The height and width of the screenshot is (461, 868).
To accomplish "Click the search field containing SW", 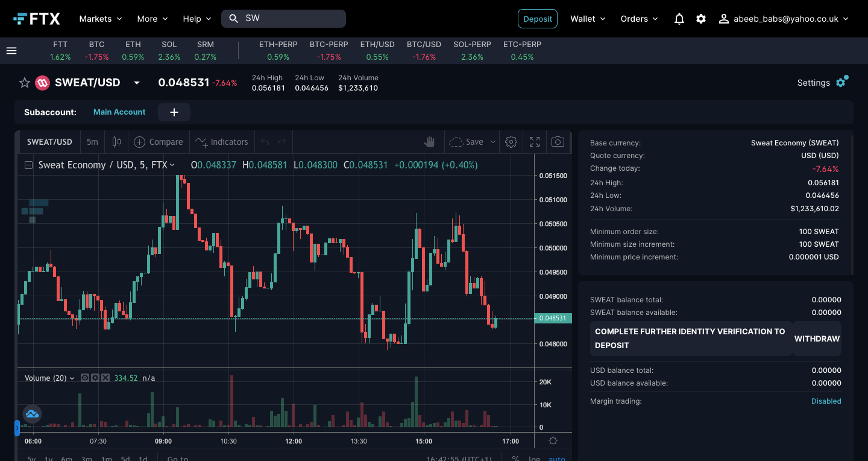I will (x=283, y=19).
